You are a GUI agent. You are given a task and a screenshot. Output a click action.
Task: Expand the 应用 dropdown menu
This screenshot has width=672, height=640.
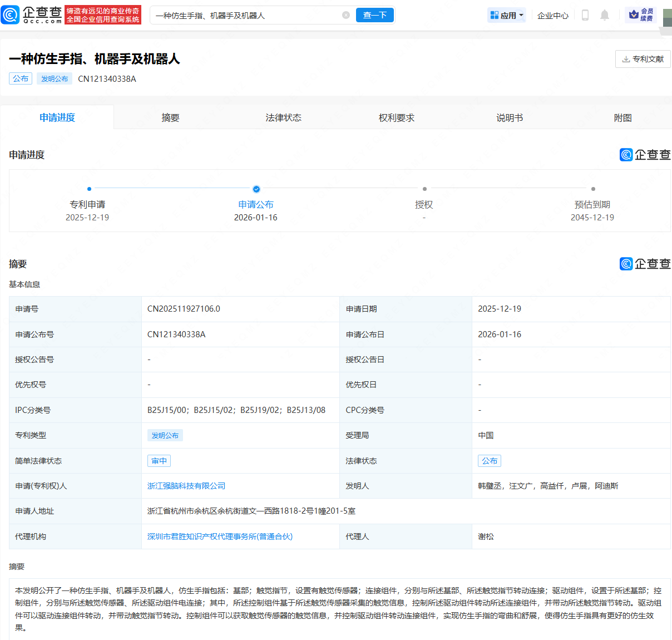pyautogui.click(x=507, y=15)
